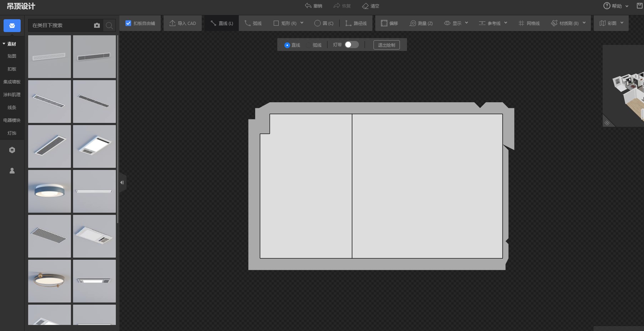Image resolution: width=644 pixels, height=331 pixels.
Task: Click the camera image search icon
Action: pyautogui.click(x=97, y=25)
